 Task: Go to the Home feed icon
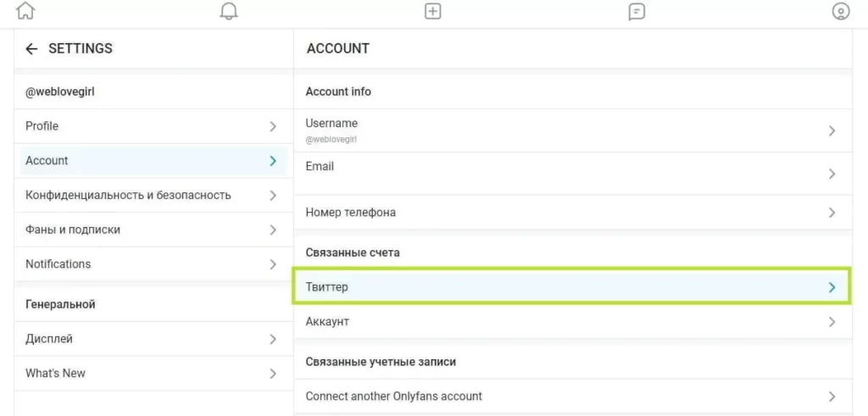[x=25, y=11]
